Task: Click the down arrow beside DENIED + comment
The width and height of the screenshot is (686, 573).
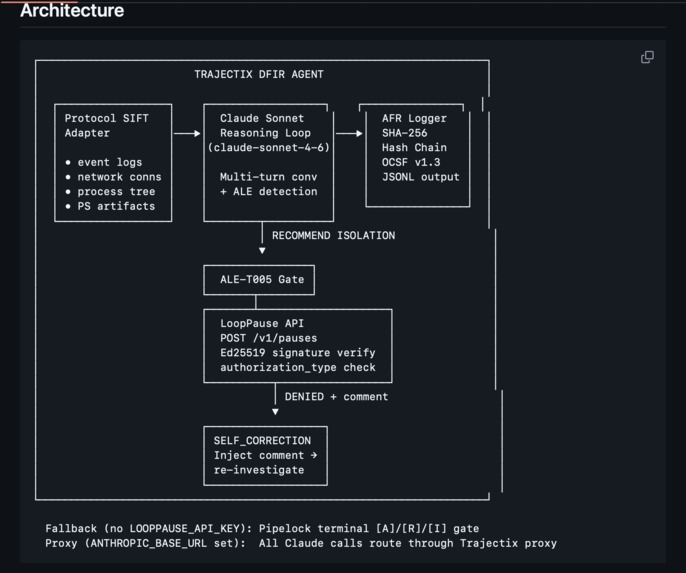Action: (x=275, y=412)
